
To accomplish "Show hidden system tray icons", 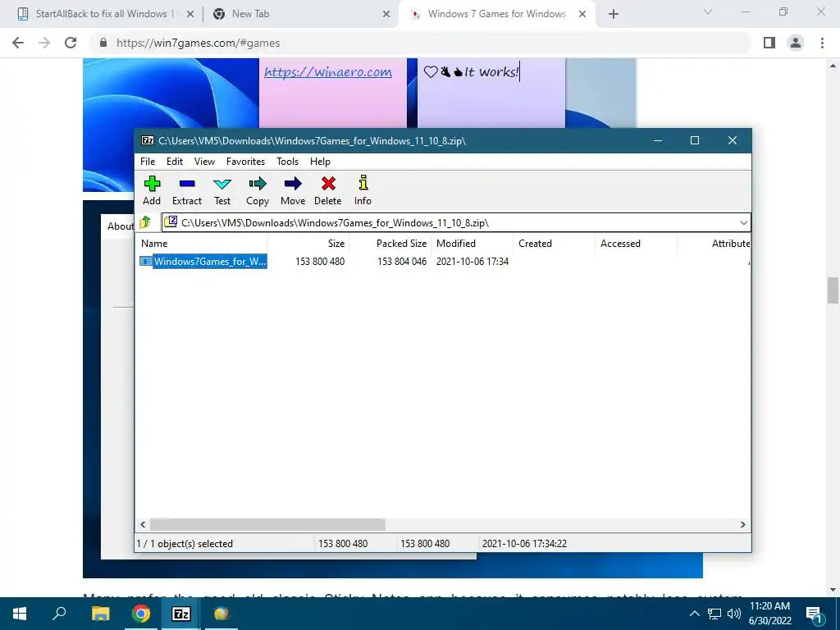I will coord(694,614).
